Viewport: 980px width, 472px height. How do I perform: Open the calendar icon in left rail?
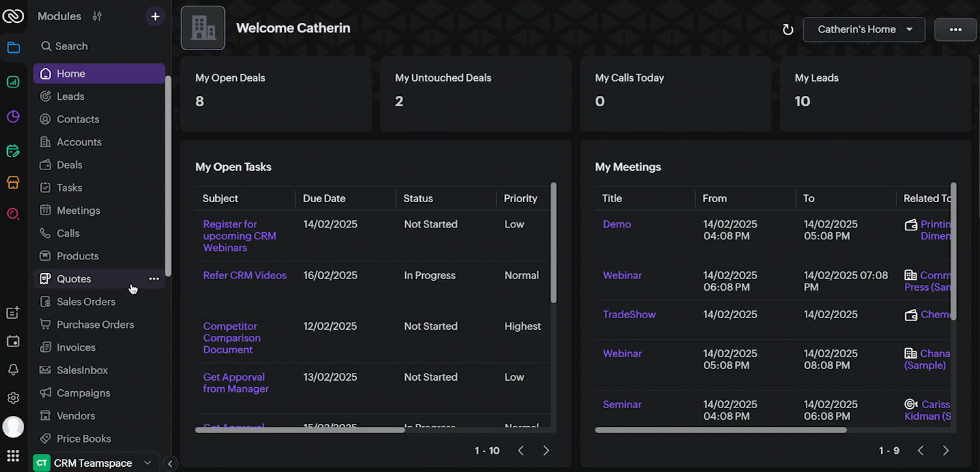[13, 341]
